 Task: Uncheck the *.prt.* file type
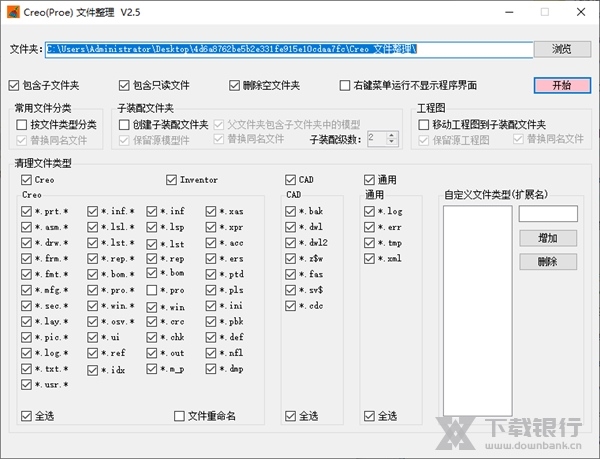[x=26, y=212]
